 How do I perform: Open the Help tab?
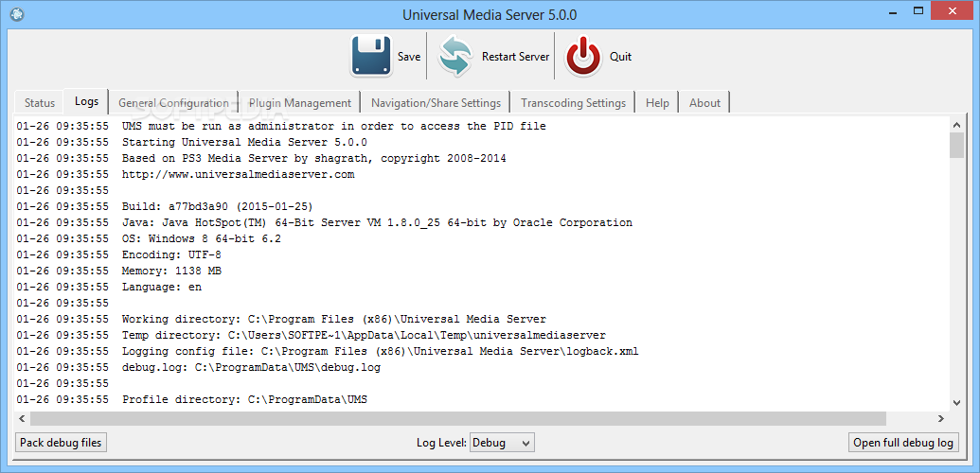click(x=657, y=103)
